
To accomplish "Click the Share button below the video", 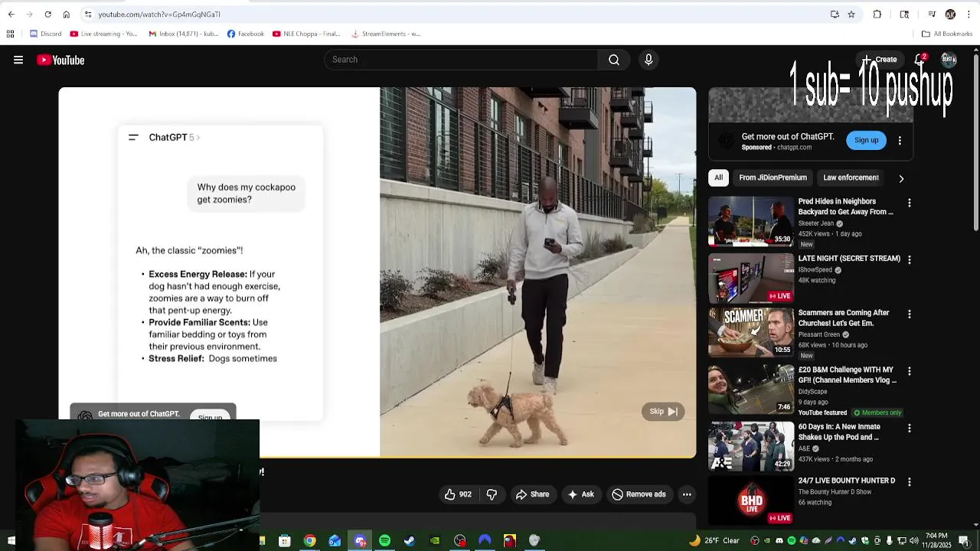I will (532, 494).
